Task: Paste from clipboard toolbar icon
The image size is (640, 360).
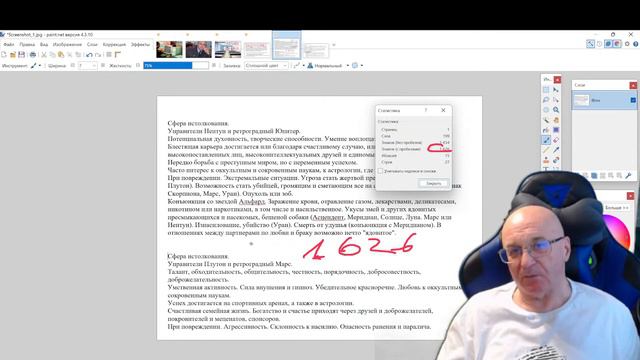Action: pyautogui.click(x=61, y=55)
